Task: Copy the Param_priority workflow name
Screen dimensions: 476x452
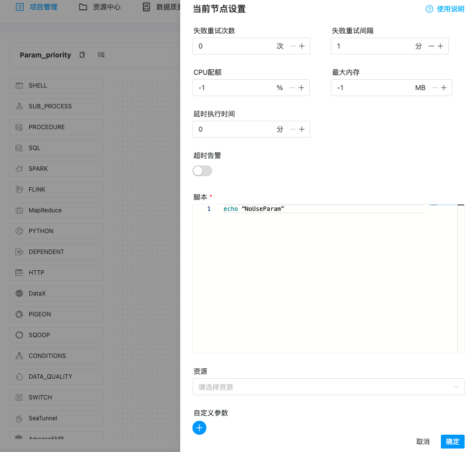Action: 82,55
